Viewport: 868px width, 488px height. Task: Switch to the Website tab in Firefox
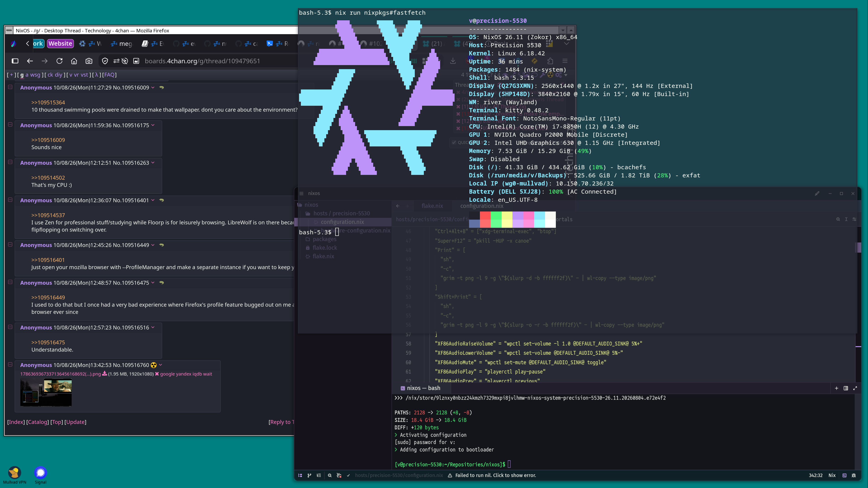60,43
